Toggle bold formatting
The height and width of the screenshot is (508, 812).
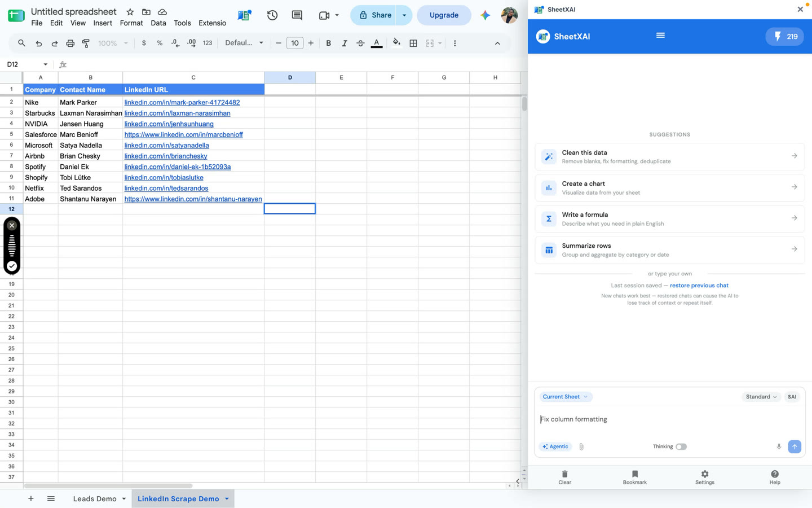(x=328, y=43)
